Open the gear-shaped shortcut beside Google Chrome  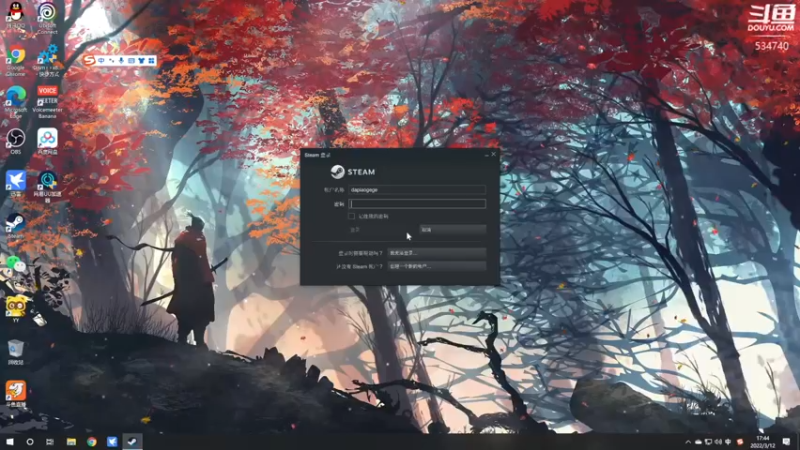click(47, 60)
